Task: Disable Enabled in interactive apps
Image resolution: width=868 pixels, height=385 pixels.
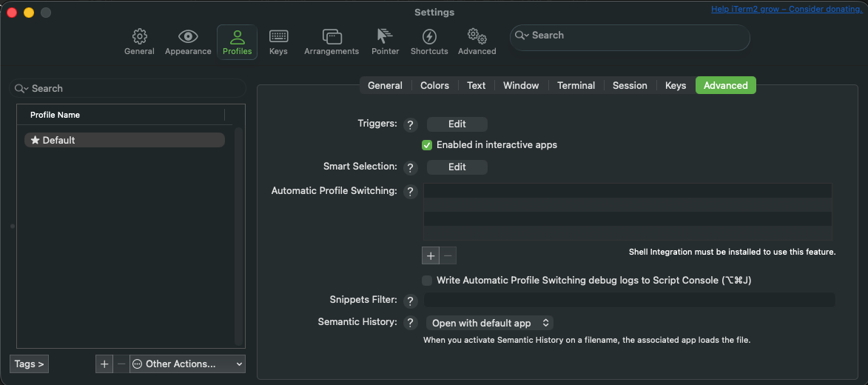Action: tap(427, 145)
